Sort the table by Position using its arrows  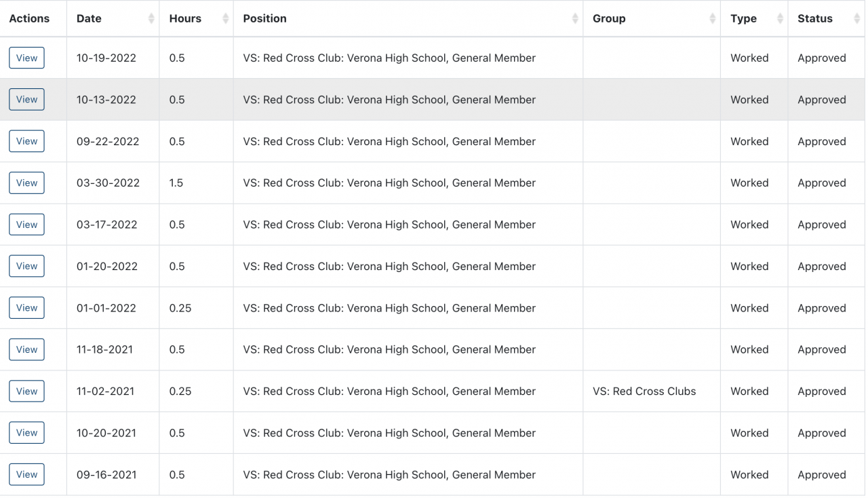(575, 19)
